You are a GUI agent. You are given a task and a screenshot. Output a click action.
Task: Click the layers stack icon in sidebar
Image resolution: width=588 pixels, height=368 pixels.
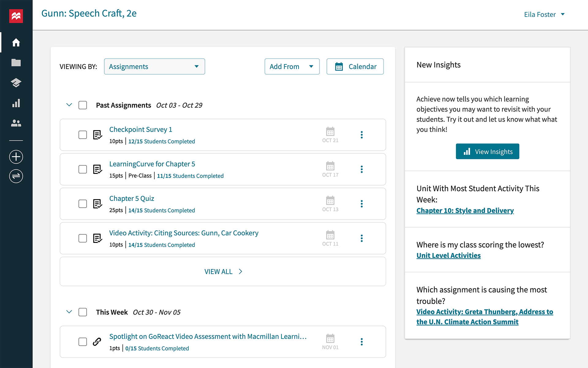coord(16,83)
